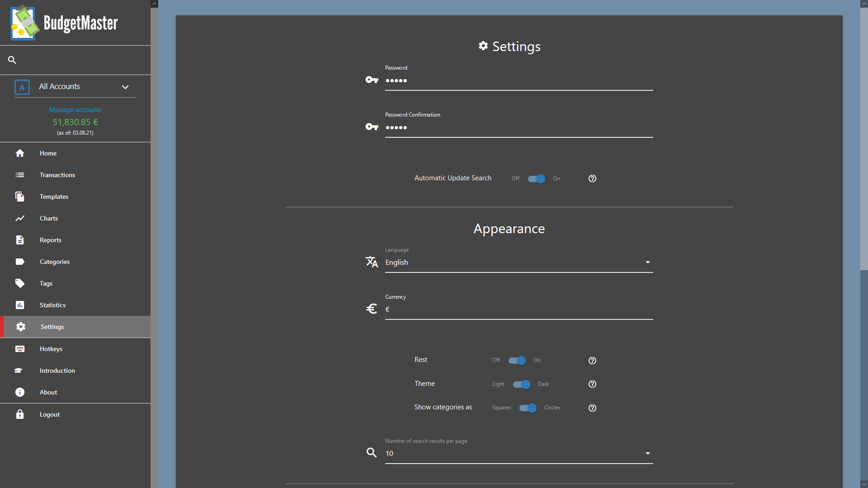Go to Home in the sidebar
Image resolution: width=868 pixels, height=488 pixels.
tap(75, 153)
